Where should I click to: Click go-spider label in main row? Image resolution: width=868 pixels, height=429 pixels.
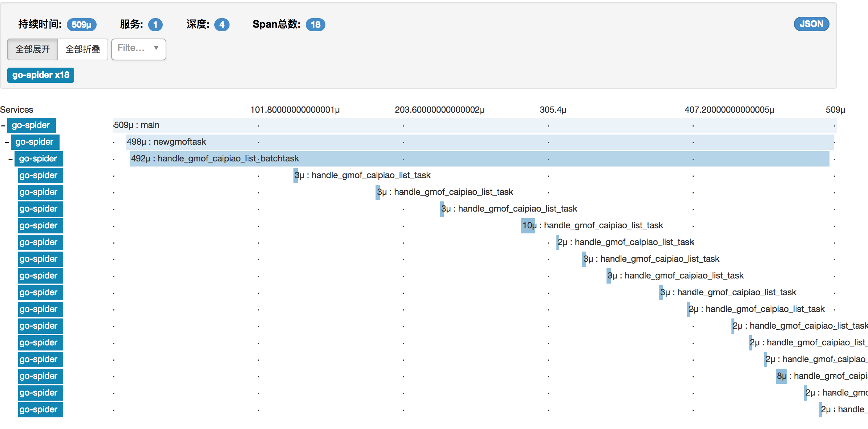tap(32, 125)
